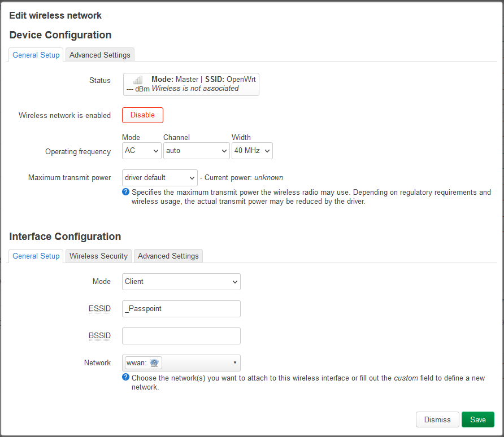This screenshot has width=504, height=437.
Task: Switch to Device Configuration Advanced Settings tab
Action: (99, 55)
